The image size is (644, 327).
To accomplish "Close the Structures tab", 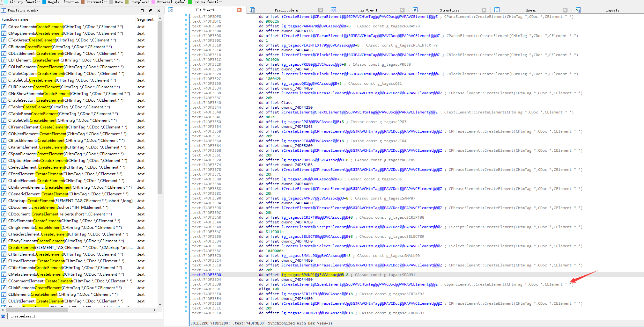I will (x=484, y=10).
